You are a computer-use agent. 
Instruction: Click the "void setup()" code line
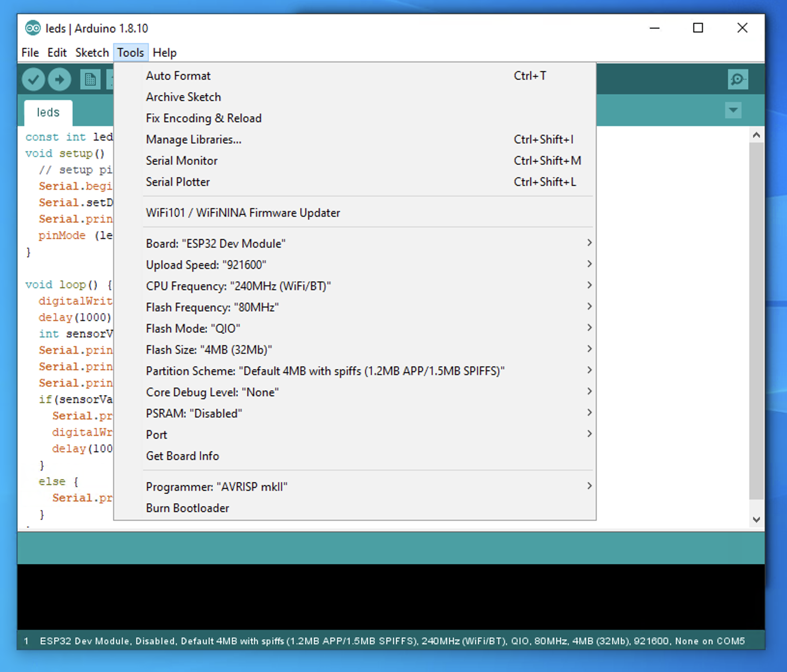(65, 154)
